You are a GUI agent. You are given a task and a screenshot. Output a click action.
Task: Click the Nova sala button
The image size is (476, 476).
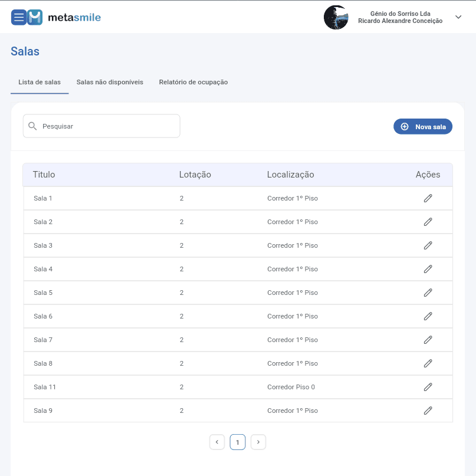(x=423, y=127)
